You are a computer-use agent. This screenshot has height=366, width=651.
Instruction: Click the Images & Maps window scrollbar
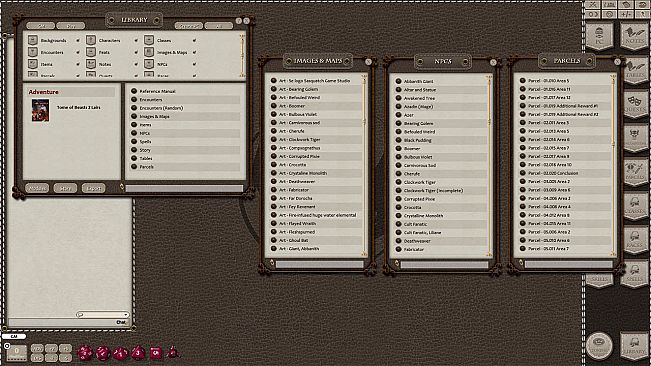pyautogui.click(x=365, y=165)
